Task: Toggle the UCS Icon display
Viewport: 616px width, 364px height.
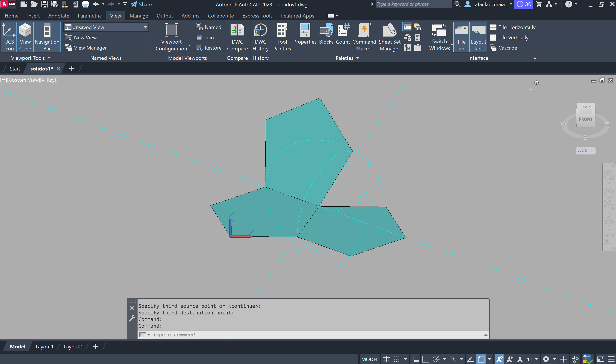Action: (9, 37)
